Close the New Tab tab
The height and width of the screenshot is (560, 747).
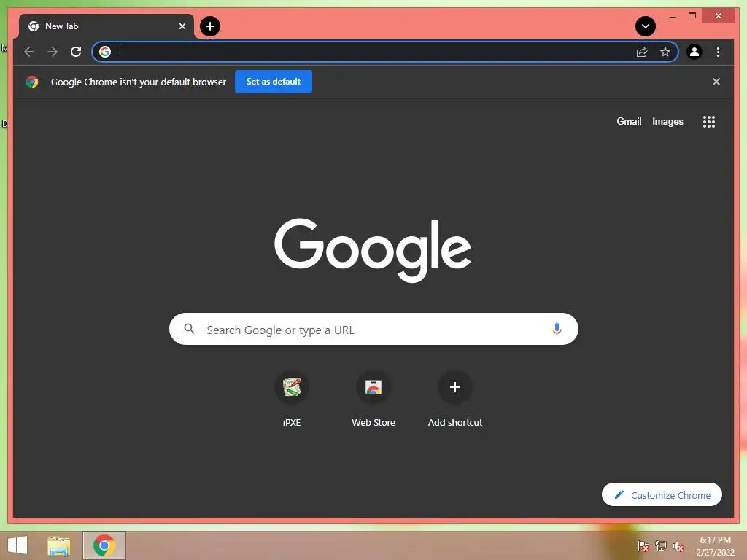click(182, 26)
